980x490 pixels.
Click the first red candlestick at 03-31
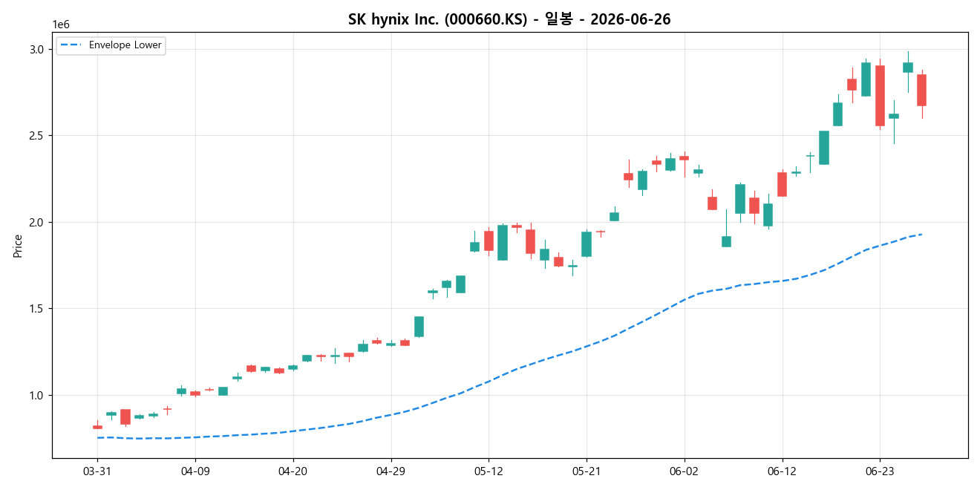tap(97, 427)
